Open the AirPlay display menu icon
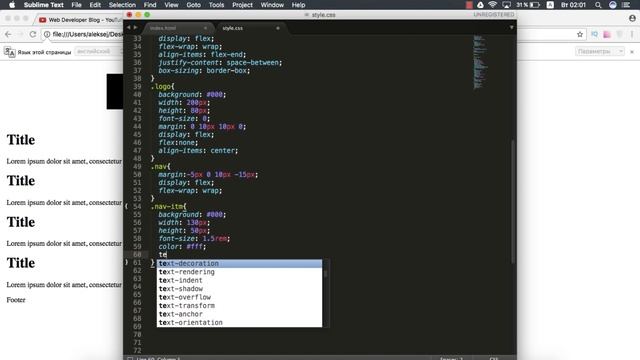This screenshot has width=640, height=360. click(506, 5)
